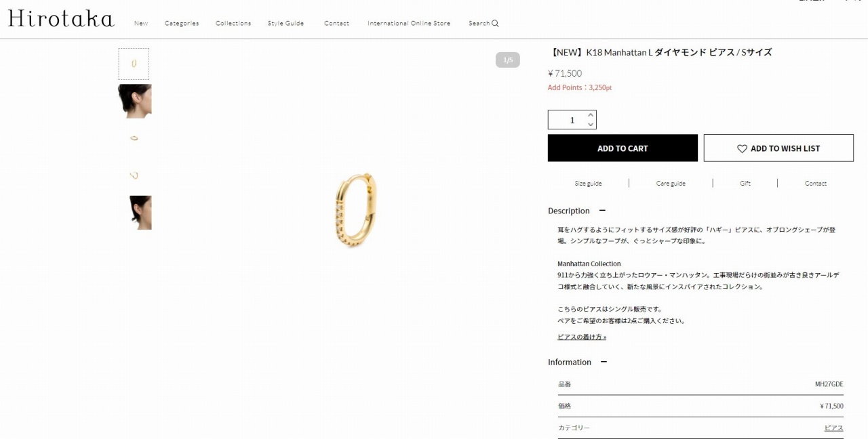Add the earring to cart
Screen dimensions: 868x439
[623, 148]
